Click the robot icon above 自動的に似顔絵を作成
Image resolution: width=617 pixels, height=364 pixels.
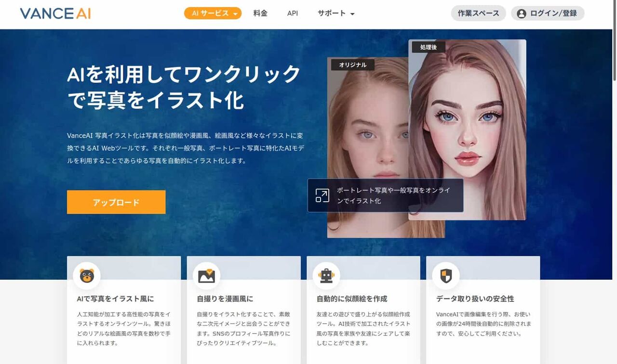tap(325, 275)
